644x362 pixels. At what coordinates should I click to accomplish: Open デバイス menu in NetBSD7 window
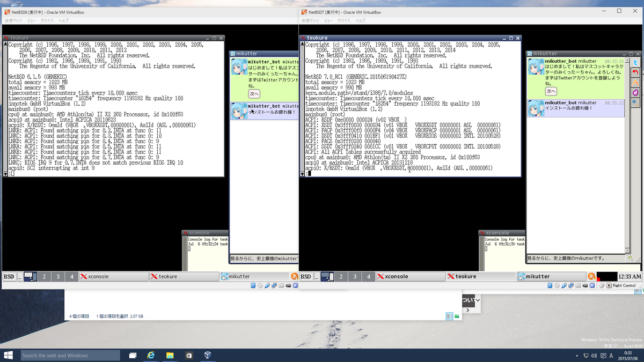pyautogui.click(x=344, y=20)
